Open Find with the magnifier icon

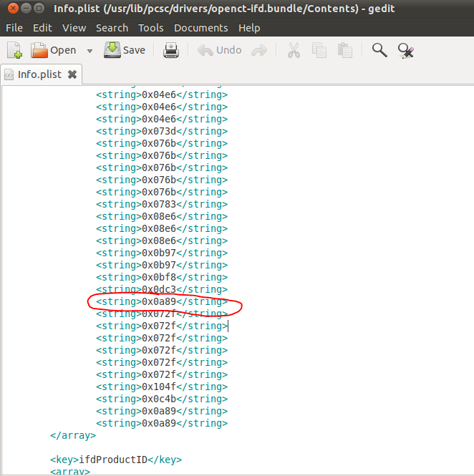click(x=379, y=51)
